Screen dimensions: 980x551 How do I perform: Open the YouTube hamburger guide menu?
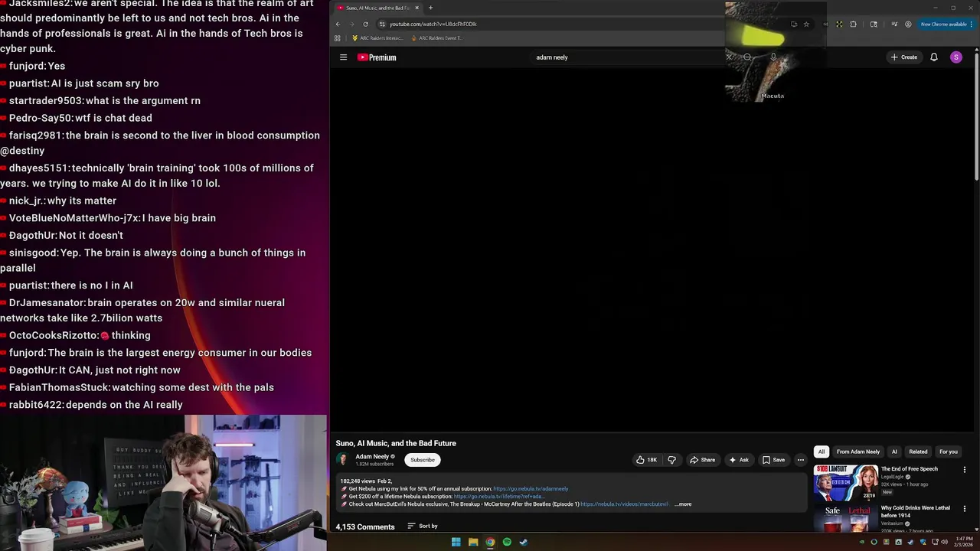343,57
